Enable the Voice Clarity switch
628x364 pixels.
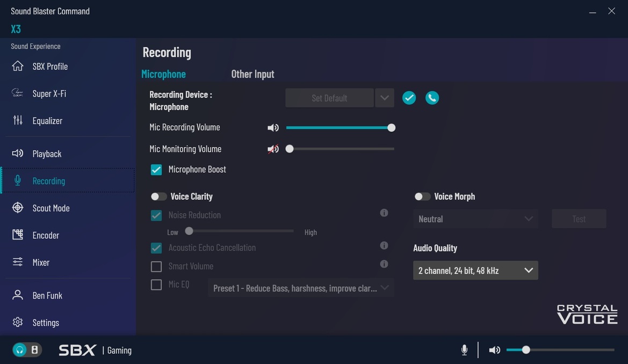[158, 196]
